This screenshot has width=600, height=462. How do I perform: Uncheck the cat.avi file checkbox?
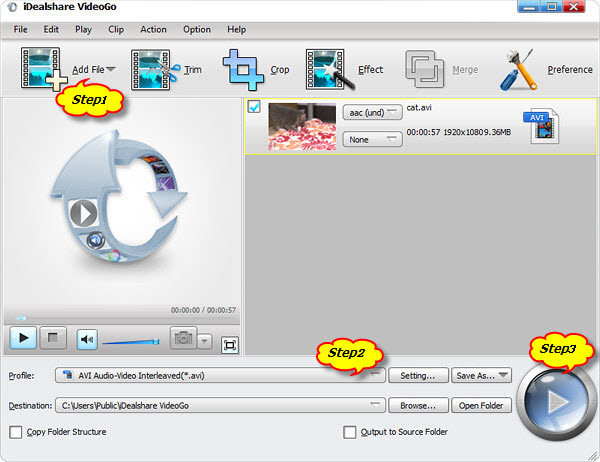click(254, 106)
